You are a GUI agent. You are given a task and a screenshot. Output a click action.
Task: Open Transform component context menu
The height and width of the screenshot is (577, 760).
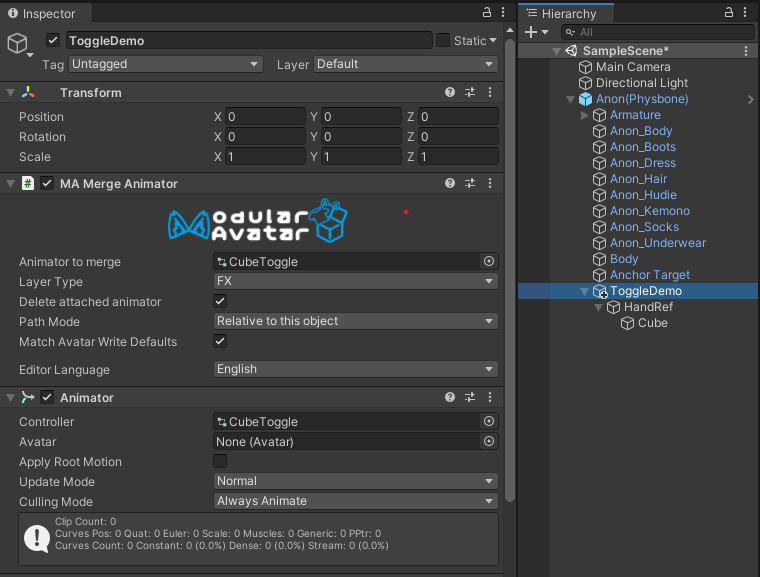click(x=490, y=92)
